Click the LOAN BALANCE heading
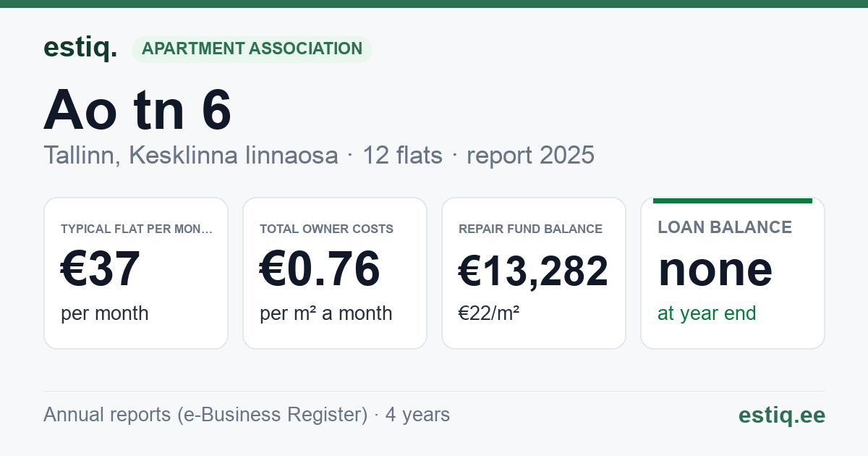Viewport: 868px width, 456px height. pyautogui.click(x=725, y=227)
